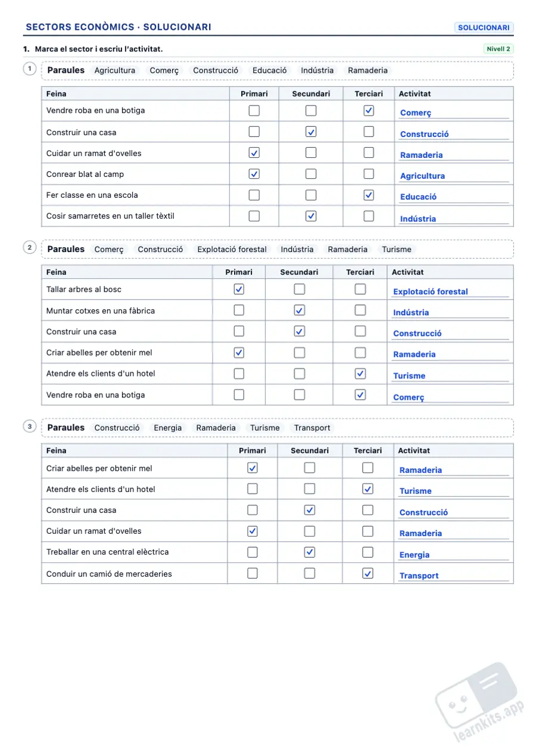Click the Energia word chip in exercise 3

pyautogui.click(x=168, y=428)
